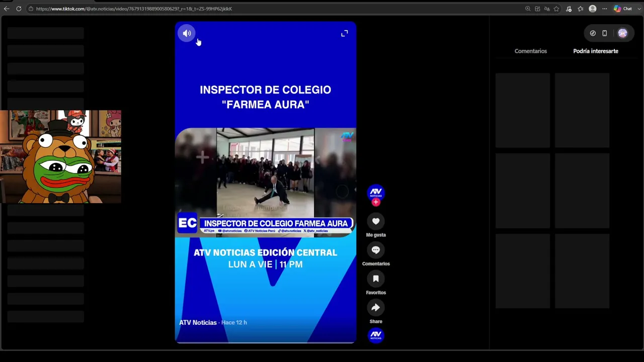The height and width of the screenshot is (362, 644).
Task: Click the 'Hace 12 h' timestamp
Action: point(234,323)
